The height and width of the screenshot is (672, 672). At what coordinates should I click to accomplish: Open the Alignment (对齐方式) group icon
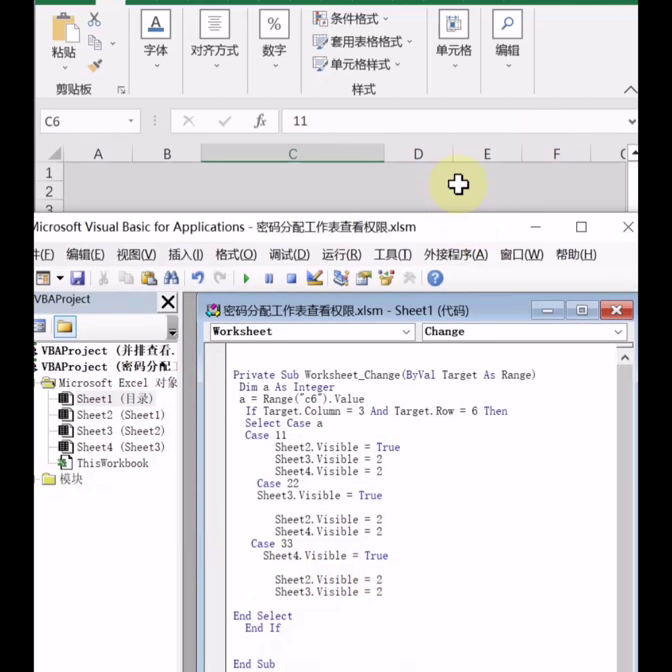(215, 24)
